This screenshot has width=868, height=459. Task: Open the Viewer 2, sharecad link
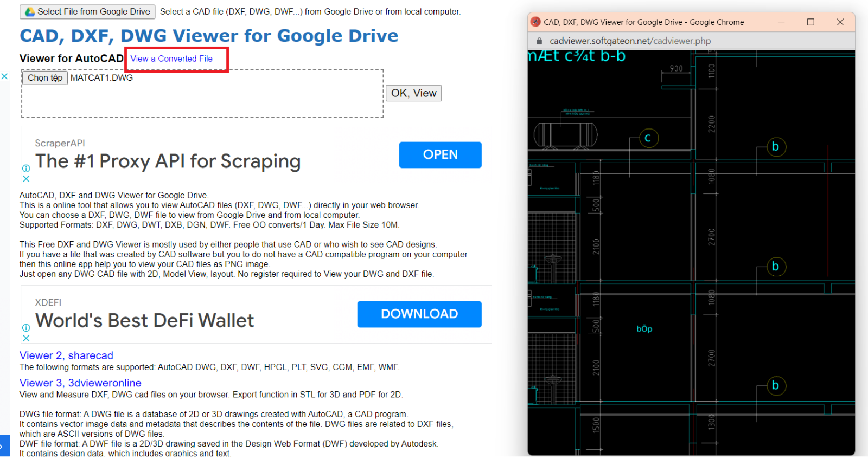point(66,355)
